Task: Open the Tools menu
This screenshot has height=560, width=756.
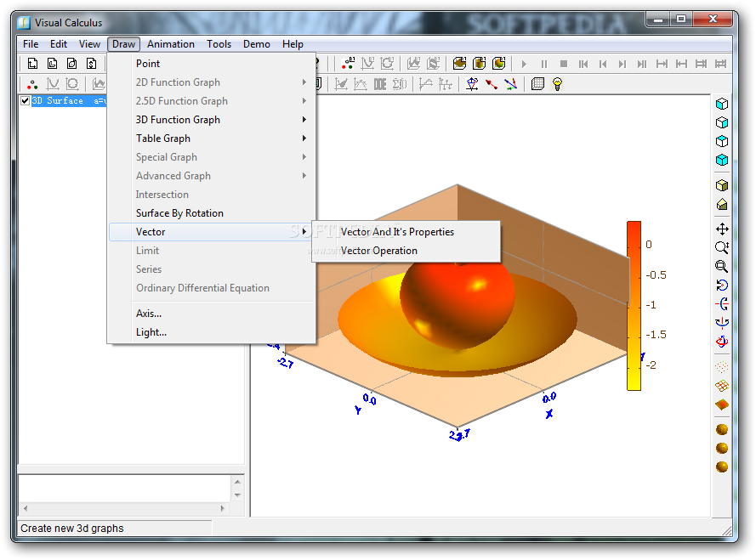Action: pyautogui.click(x=219, y=44)
